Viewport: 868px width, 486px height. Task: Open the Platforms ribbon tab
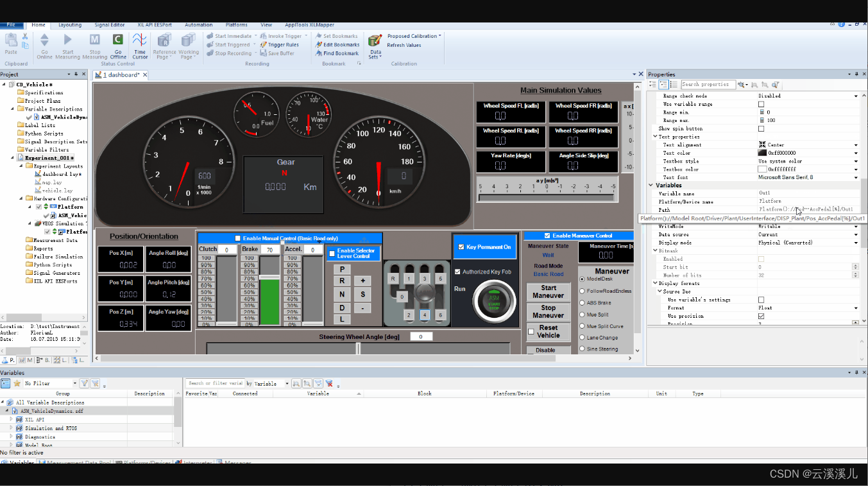[237, 25]
